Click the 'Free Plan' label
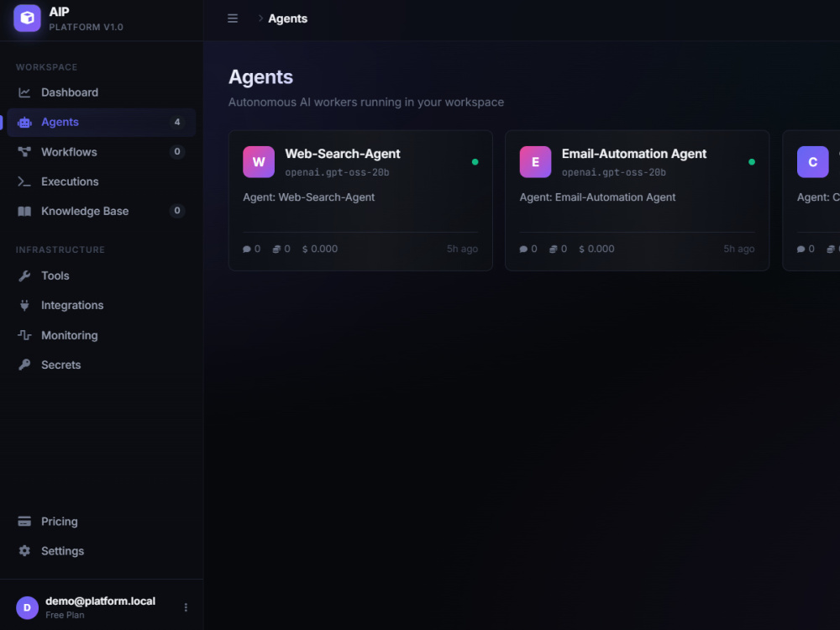This screenshot has width=840, height=630. click(x=65, y=615)
